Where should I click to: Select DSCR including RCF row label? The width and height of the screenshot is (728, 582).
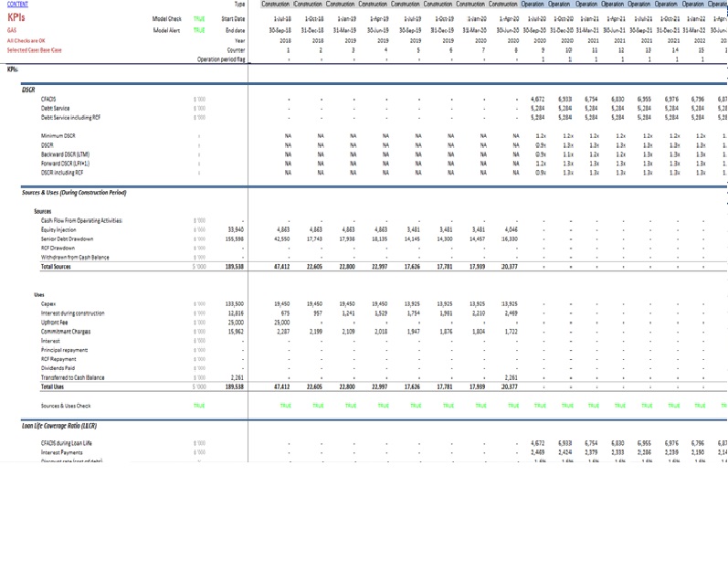tap(62, 173)
